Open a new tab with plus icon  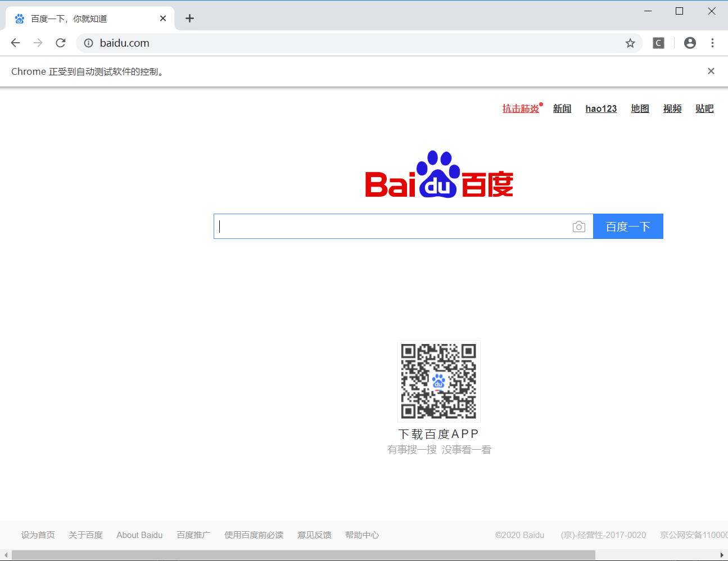coord(190,19)
